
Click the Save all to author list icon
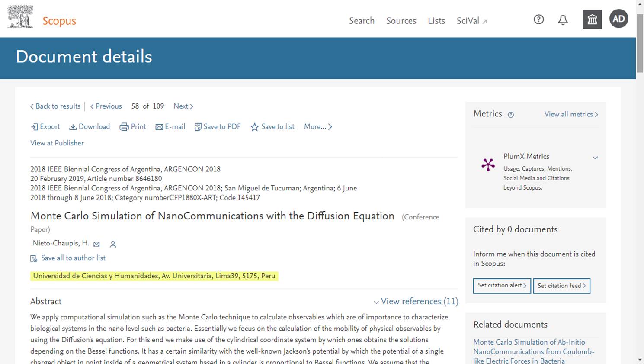[x=34, y=258]
